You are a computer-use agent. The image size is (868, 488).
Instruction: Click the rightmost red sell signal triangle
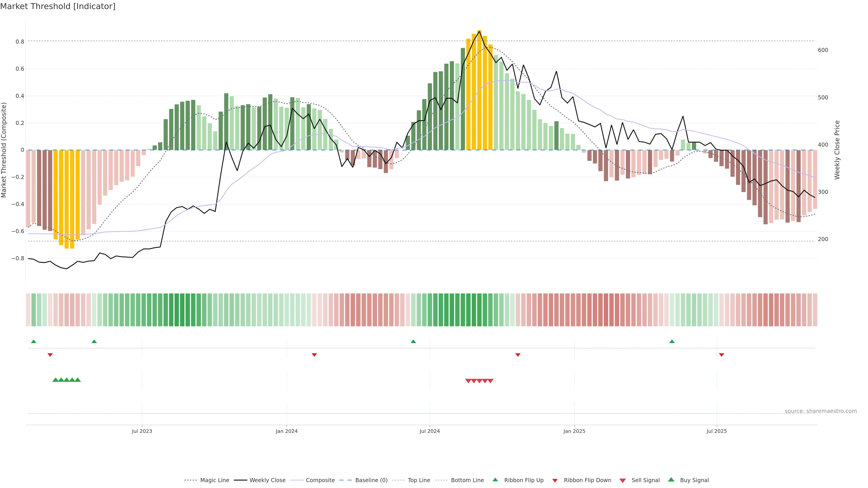point(490,381)
